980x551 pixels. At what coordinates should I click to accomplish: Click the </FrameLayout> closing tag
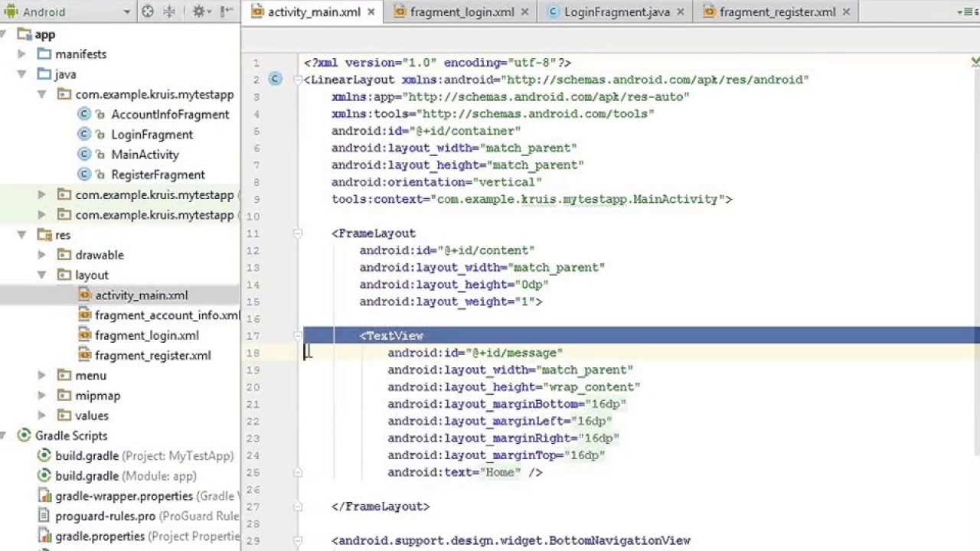pos(381,507)
